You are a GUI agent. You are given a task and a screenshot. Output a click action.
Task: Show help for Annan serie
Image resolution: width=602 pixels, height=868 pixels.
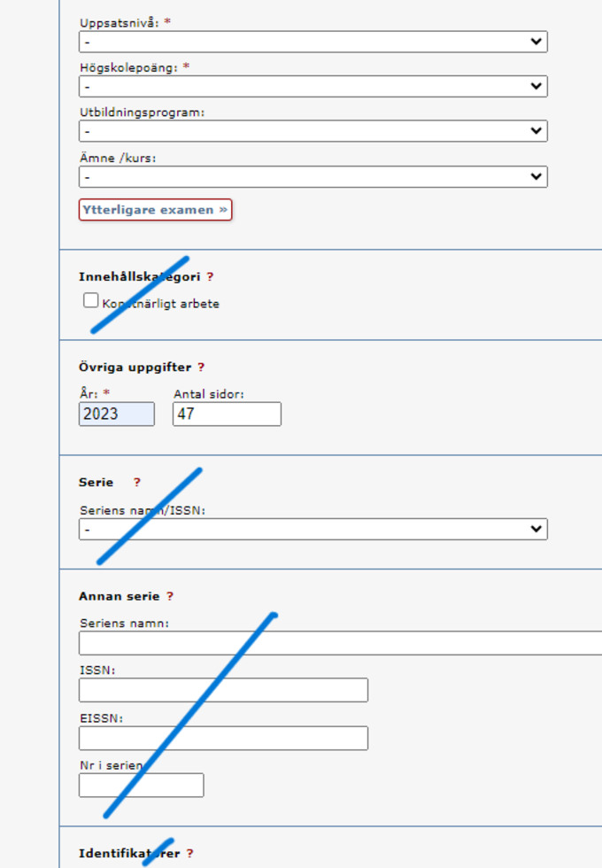170,597
